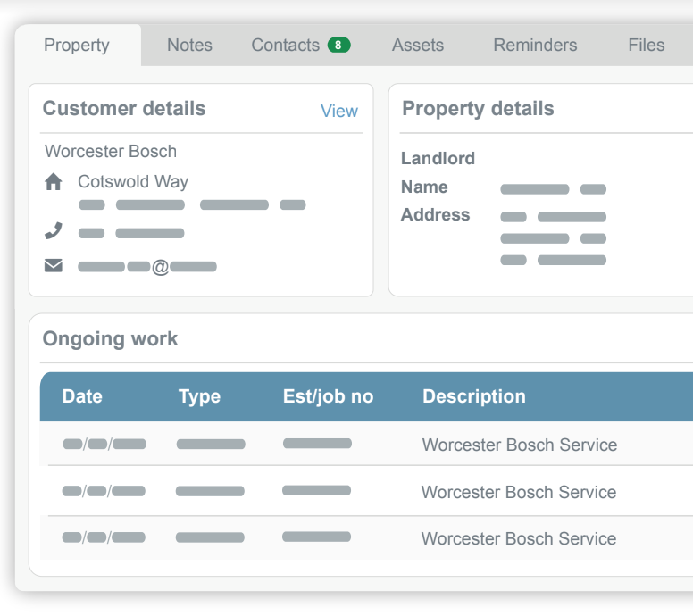
Task: Click the View link in Customer details
Action: click(339, 111)
